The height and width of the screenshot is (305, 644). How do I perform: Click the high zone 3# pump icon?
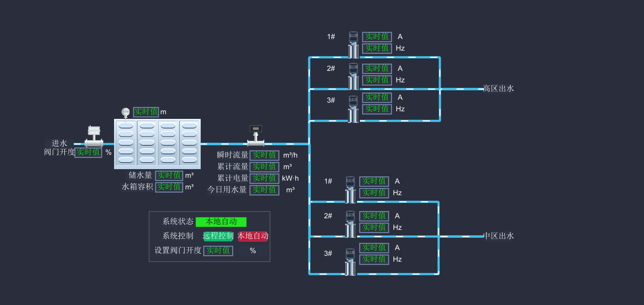click(x=353, y=109)
